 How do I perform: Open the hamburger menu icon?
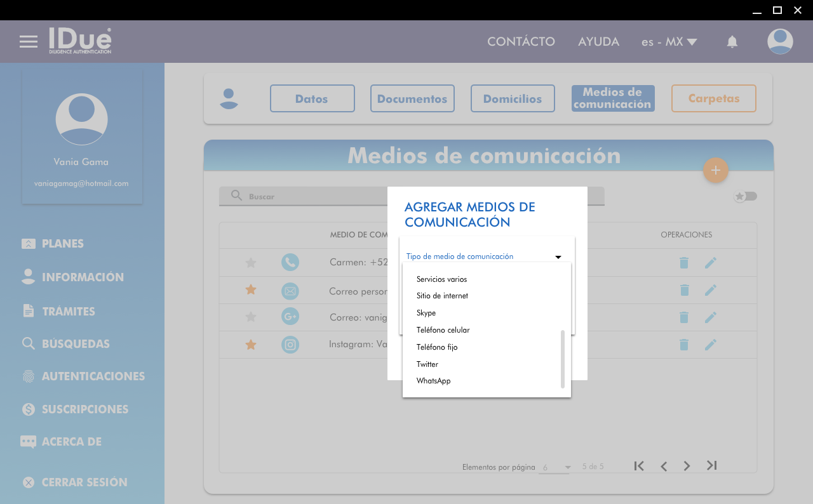pyautogui.click(x=29, y=42)
